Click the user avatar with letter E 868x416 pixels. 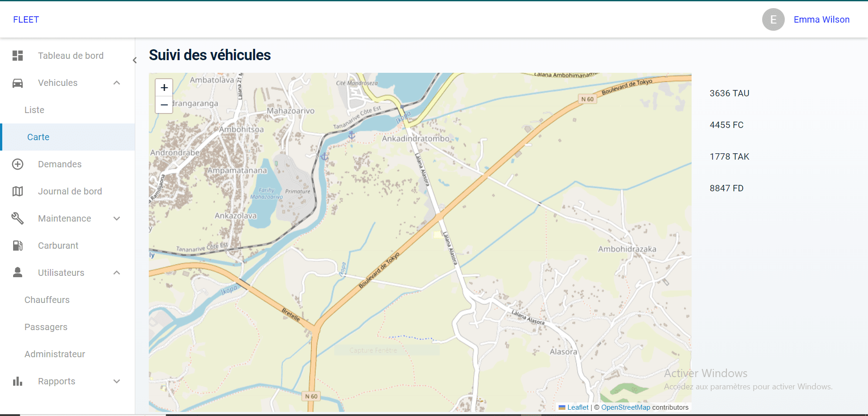click(x=773, y=19)
